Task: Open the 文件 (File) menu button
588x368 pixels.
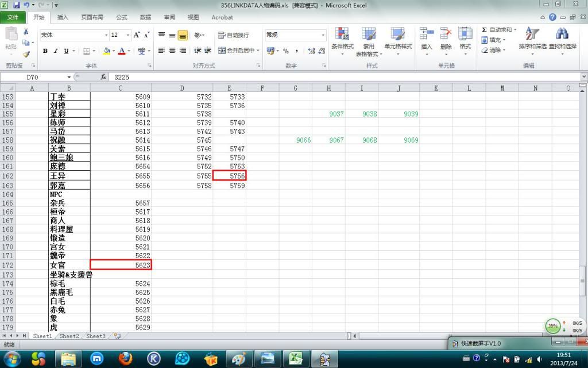Action: (13, 17)
